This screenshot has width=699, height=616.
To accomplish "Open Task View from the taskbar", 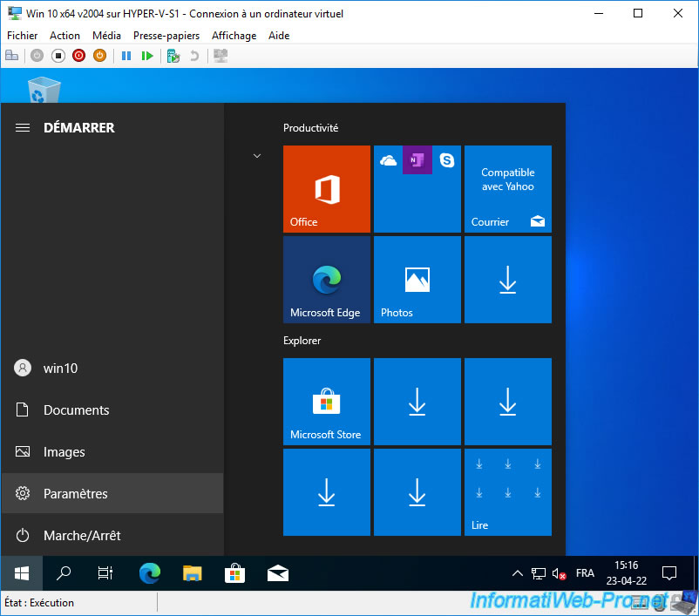I will (105, 573).
